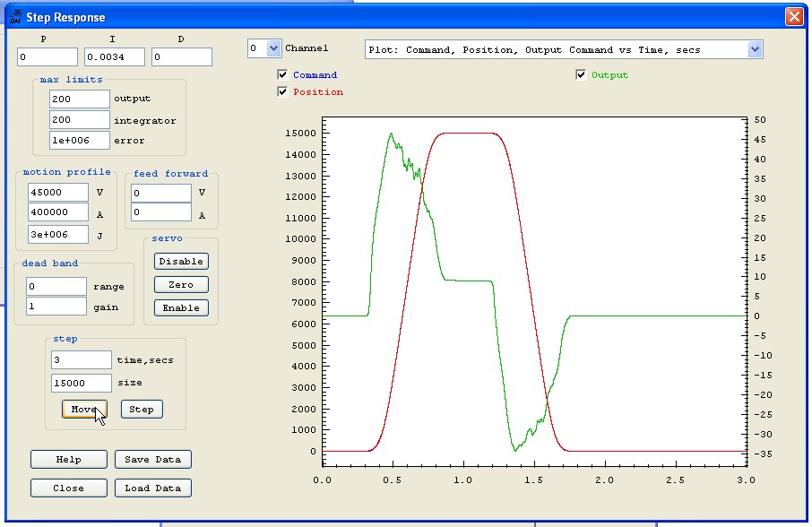Click the Move button
Image resolution: width=812 pixels, height=527 pixels.
tap(84, 410)
